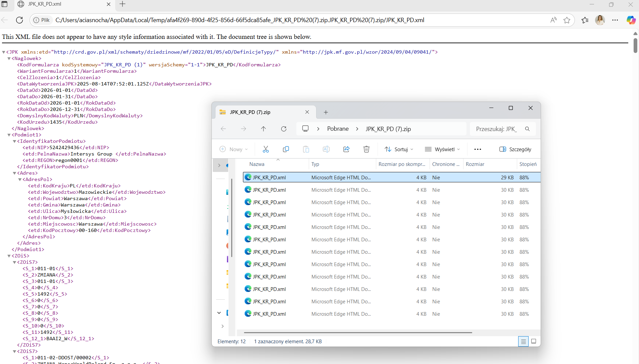Open Edge tab actions menu icon
This screenshot has height=364, width=639.
click(x=5, y=4)
